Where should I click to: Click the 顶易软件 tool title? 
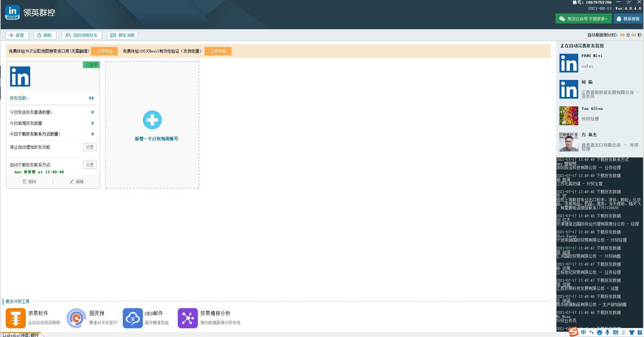pos(38,313)
